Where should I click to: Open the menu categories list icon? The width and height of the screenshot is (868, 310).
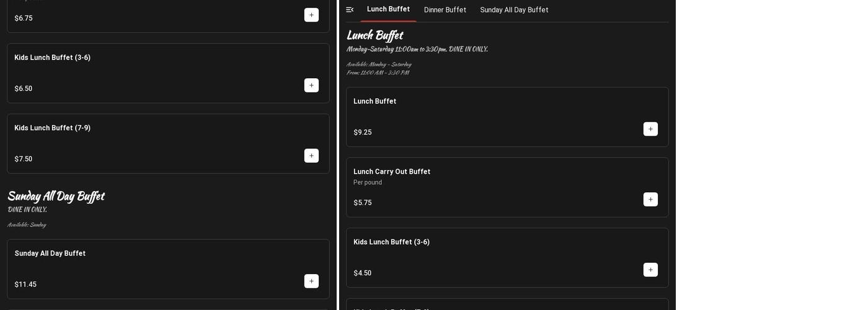(350, 10)
